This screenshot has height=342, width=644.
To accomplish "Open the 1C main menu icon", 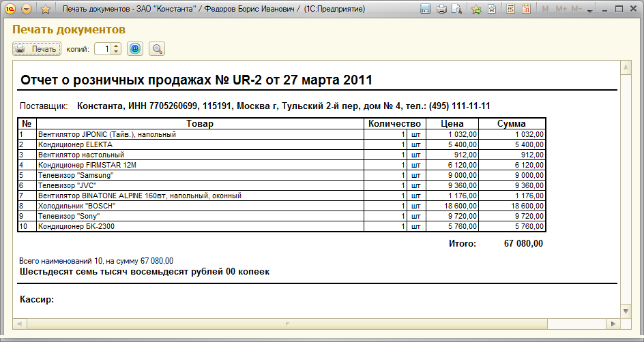I will point(11,9).
